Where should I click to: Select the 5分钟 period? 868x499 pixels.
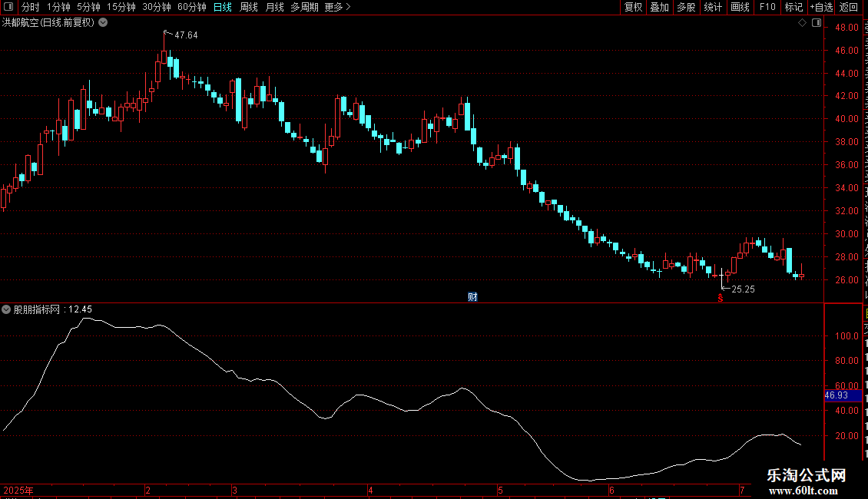click(88, 7)
